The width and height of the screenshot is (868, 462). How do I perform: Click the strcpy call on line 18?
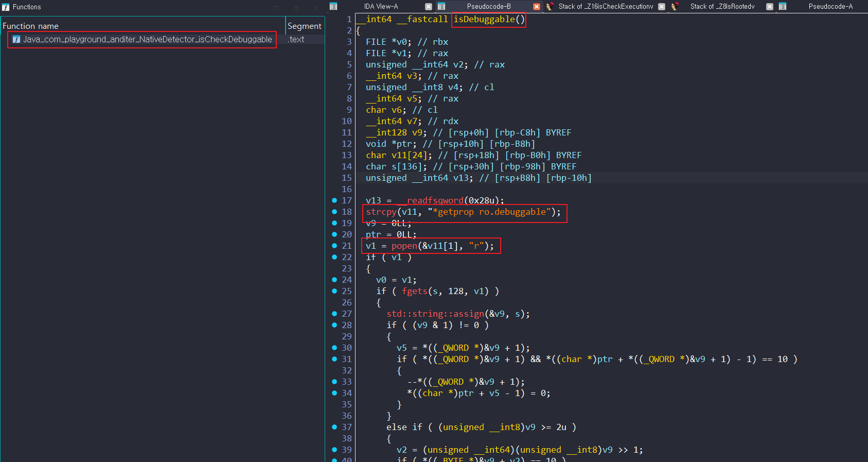pos(381,212)
